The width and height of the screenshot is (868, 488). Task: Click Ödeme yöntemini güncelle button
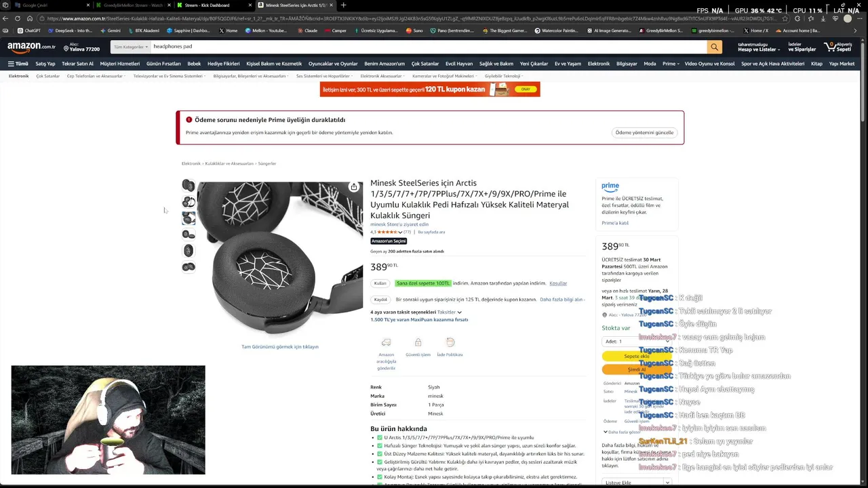click(644, 133)
